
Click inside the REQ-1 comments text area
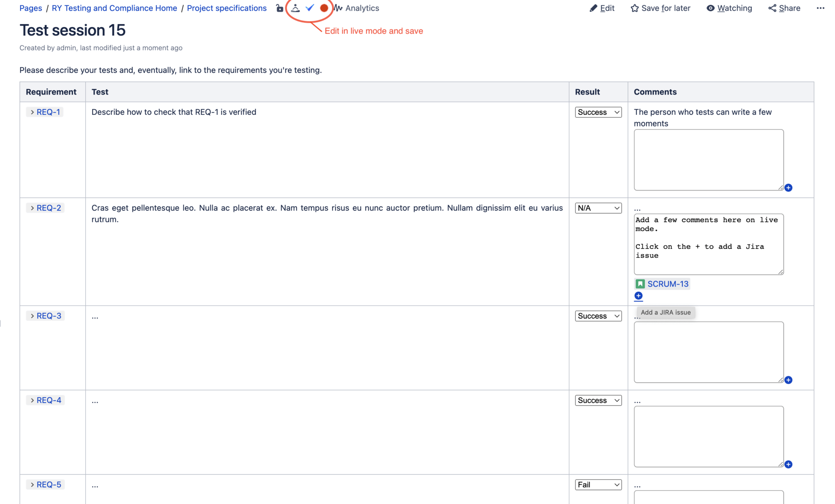point(708,160)
